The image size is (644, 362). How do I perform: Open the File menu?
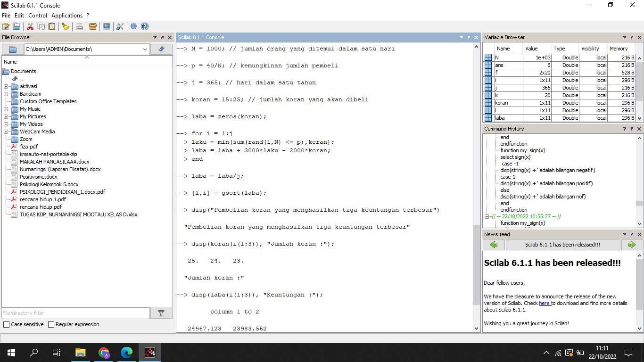6,16
